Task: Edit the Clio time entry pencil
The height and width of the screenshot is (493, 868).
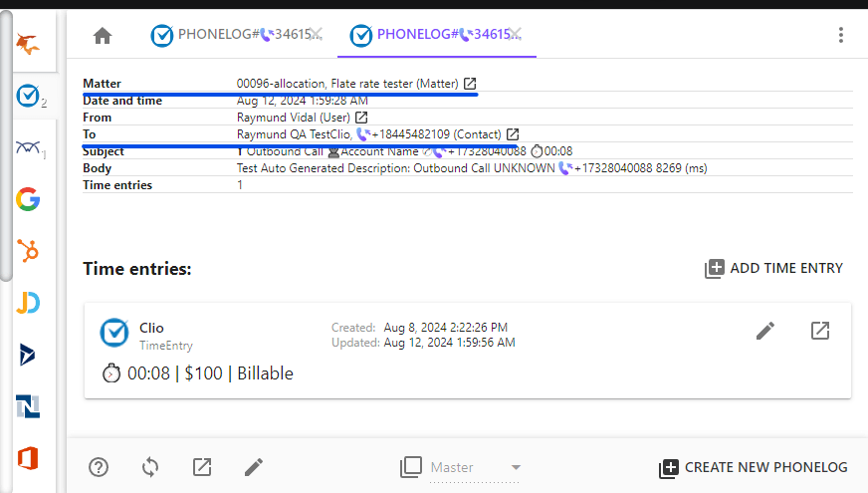Action: click(x=764, y=331)
